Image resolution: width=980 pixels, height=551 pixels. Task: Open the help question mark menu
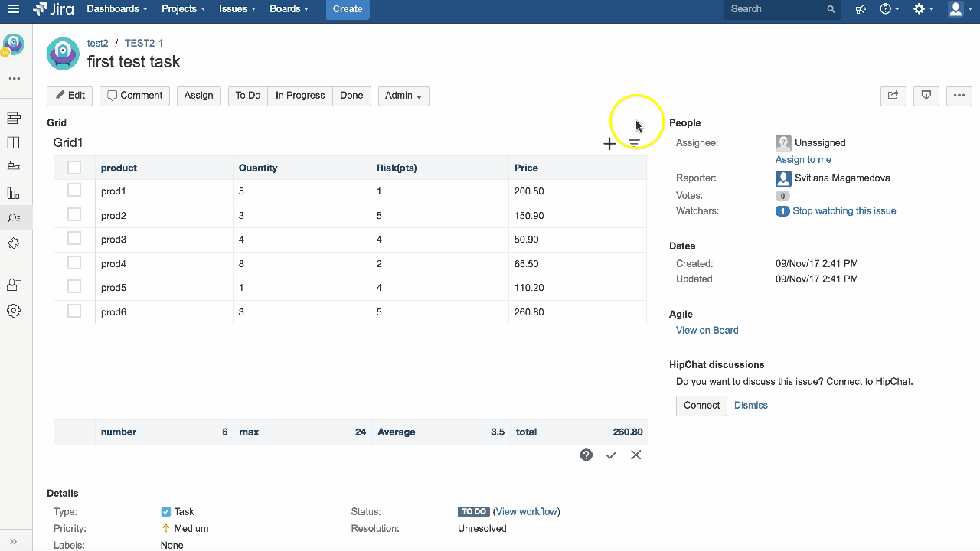[x=890, y=9]
